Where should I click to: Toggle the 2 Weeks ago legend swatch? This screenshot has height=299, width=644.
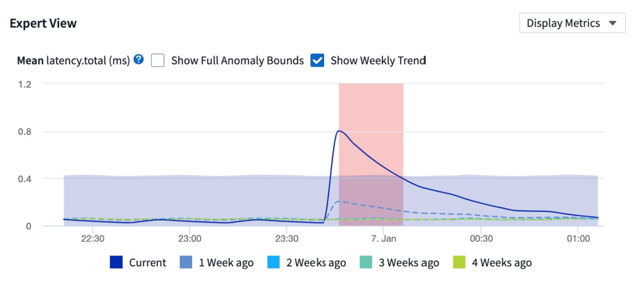pyautogui.click(x=273, y=262)
